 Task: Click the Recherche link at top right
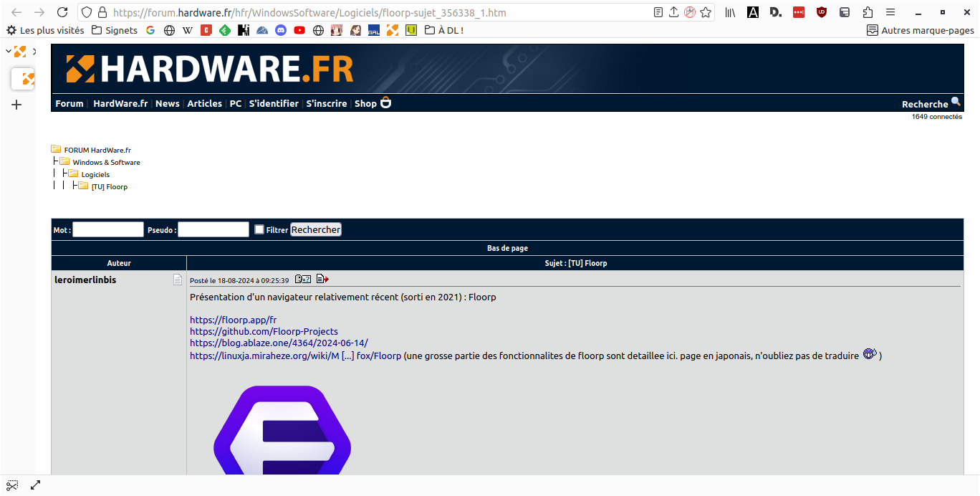coord(925,104)
